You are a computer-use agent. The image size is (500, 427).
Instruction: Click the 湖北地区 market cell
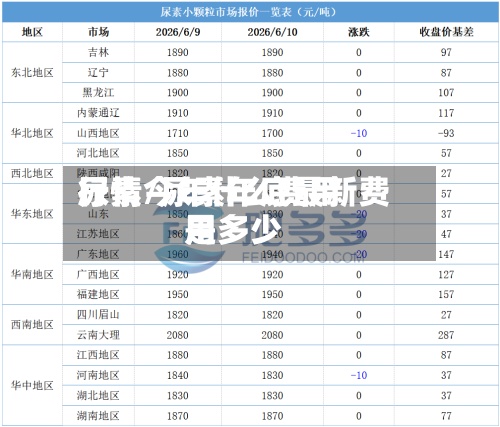coord(98,395)
